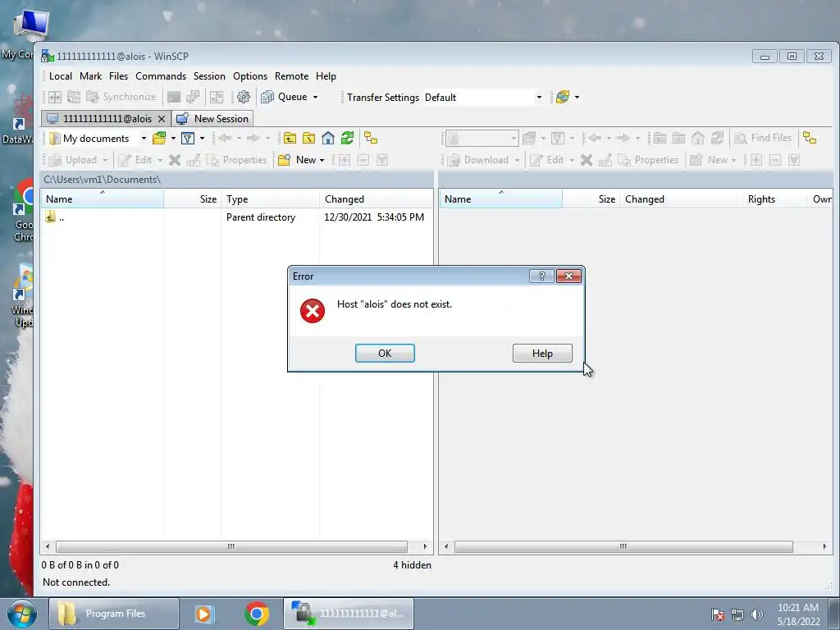
Task: Click Help in the Error dialog
Action: pos(542,353)
